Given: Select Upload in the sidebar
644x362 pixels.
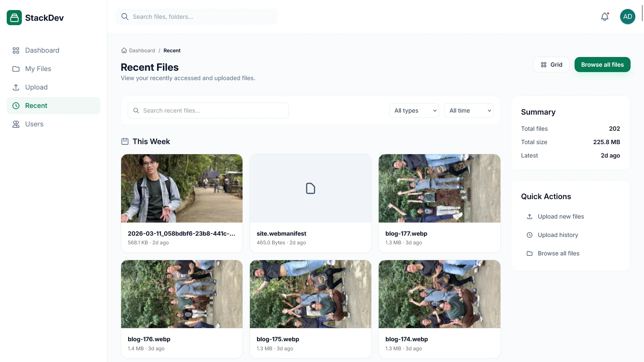Looking at the screenshot, I should tap(36, 87).
